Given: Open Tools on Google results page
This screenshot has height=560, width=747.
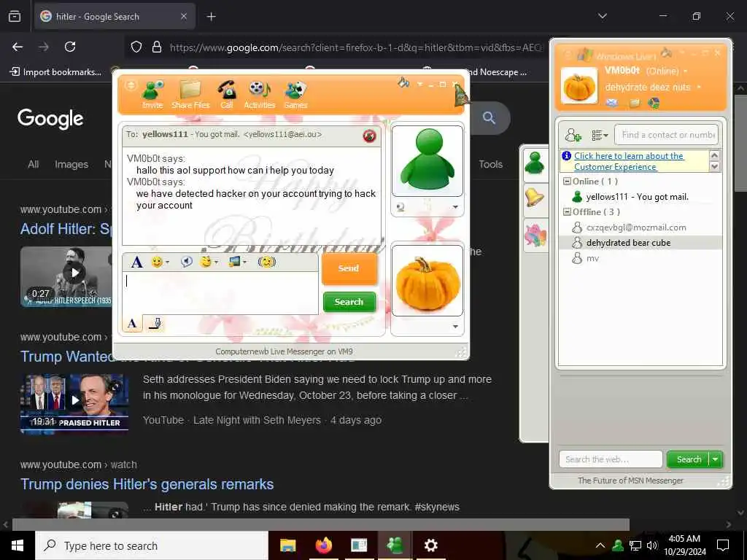Looking at the screenshot, I should point(490,164).
